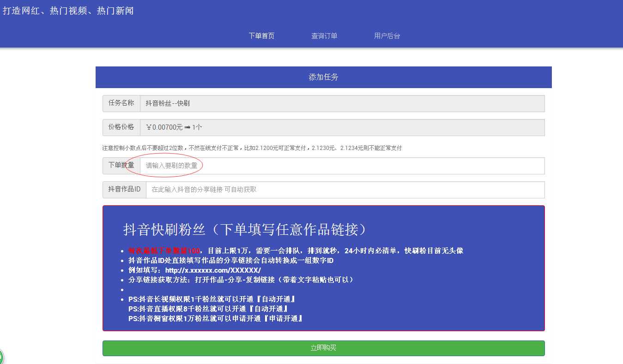Click the line PS:抖音直播权限8千粉丝

209,309
